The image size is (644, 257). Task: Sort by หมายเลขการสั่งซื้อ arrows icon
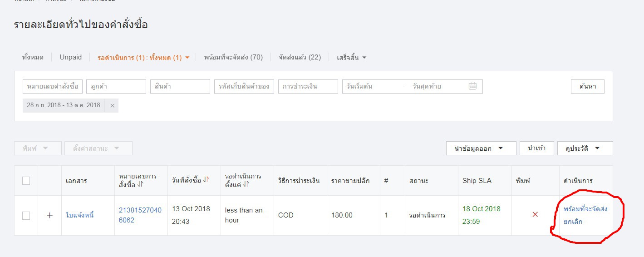click(x=140, y=184)
